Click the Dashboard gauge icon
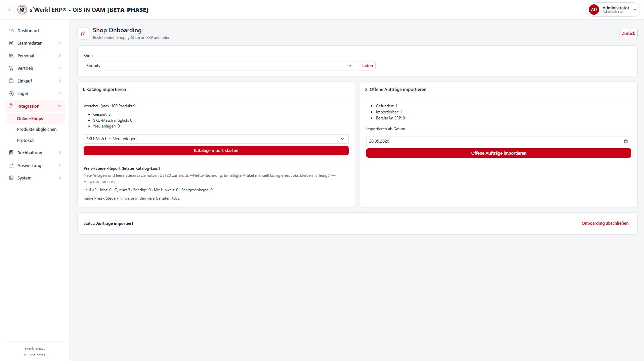Screen dimensions: 644x361 11,31
